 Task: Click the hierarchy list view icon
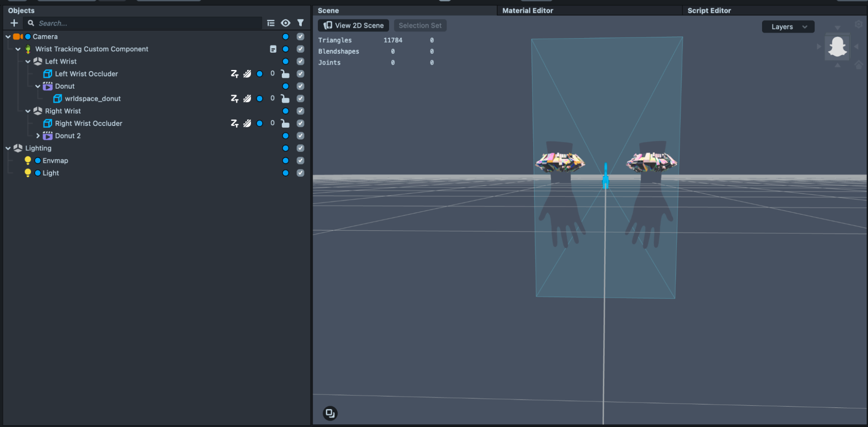(x=271, y=23)
